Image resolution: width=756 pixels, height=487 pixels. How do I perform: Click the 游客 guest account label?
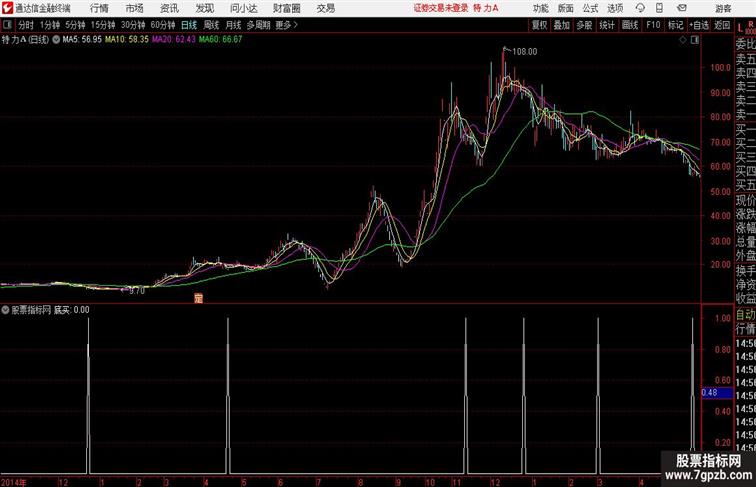(723, 8)
